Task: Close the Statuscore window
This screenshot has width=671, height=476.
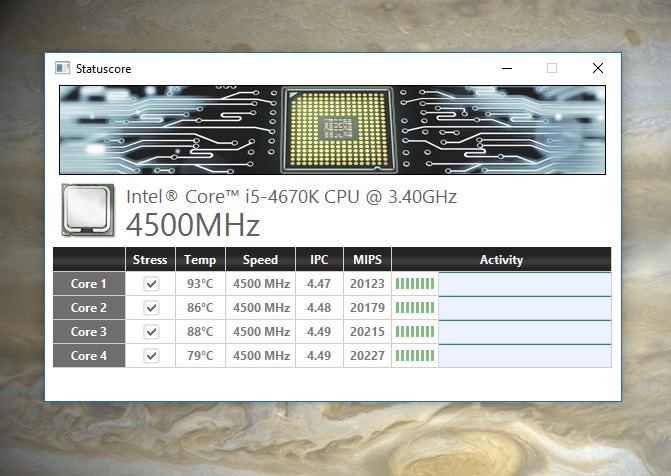Action: [598, 68]
